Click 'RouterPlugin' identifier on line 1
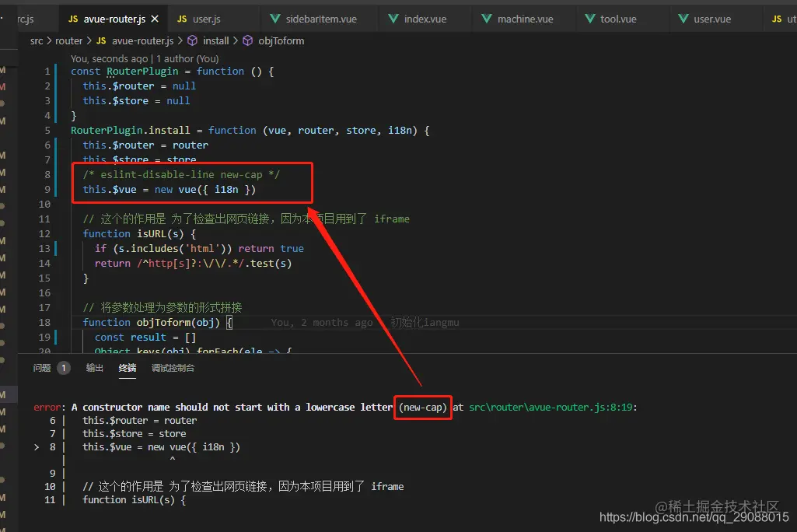The width and height of the screenshot is (797, 532). pos(142,72)
